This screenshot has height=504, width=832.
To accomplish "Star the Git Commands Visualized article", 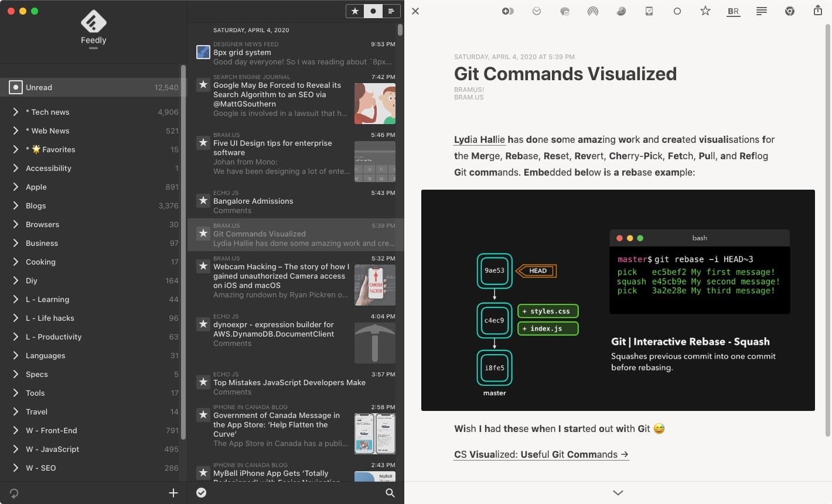I will (705, 11).
